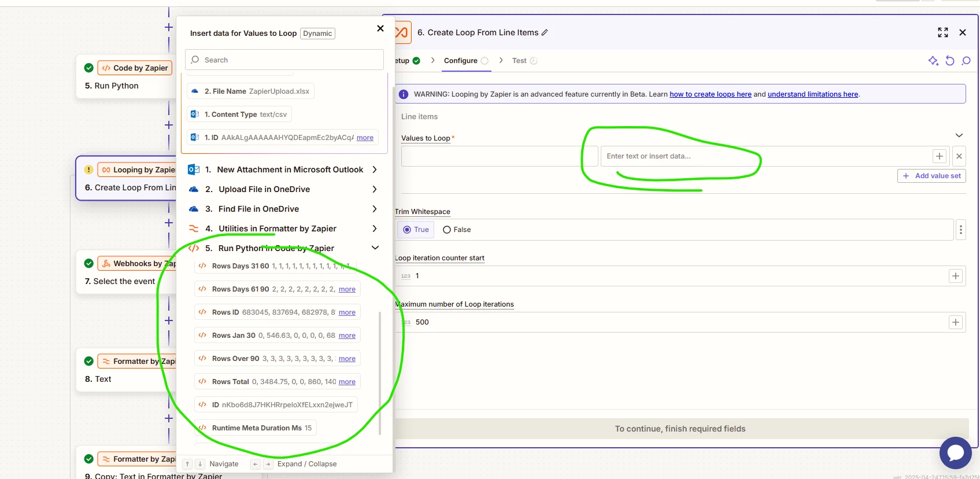Image resolution: width=980 pixels, height=479 pixels.
Task: Click To continue, finish required fields button
Action: click(680, 429)
